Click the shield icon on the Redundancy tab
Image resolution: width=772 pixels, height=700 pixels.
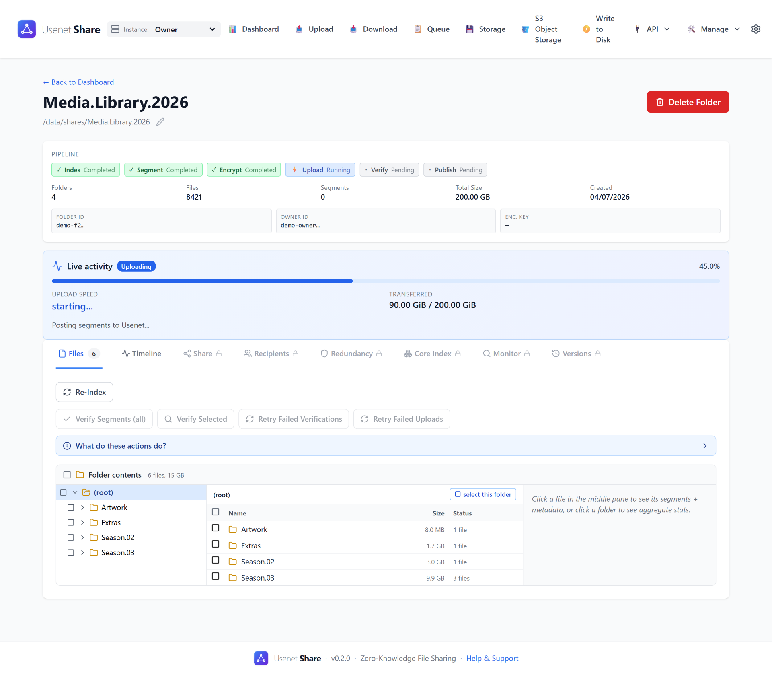click(x=324, y=354)
